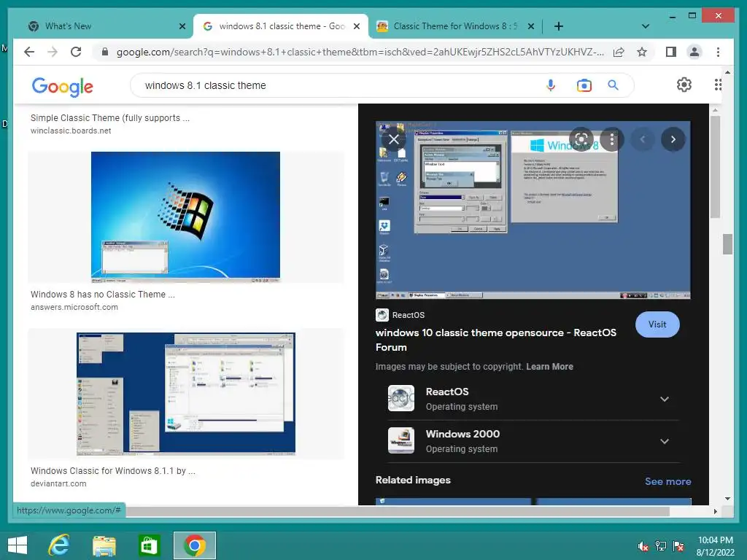747x560 pixels.
Task: Open a new browser tab
Action: pos(559,26)
